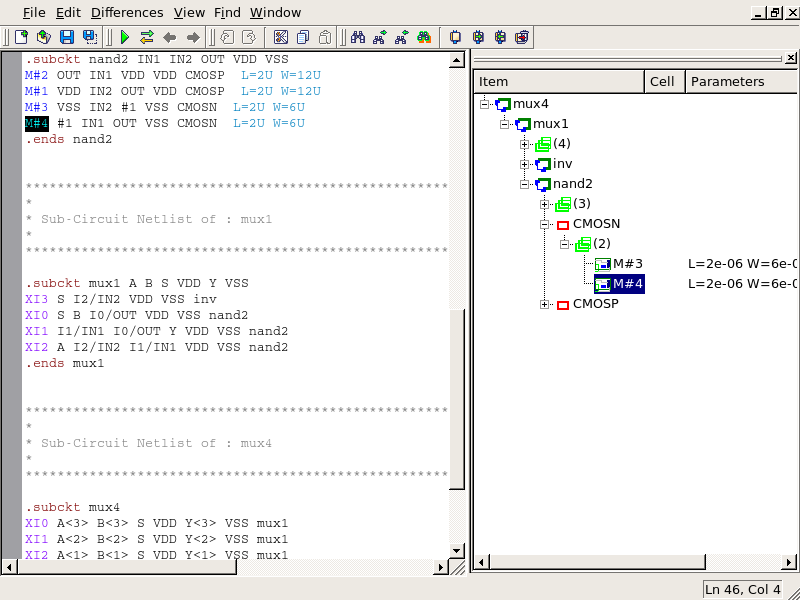The image size is (800, 600).
Task: Click the editor vertical scrollbar thumb
Action: pos(456,398)
